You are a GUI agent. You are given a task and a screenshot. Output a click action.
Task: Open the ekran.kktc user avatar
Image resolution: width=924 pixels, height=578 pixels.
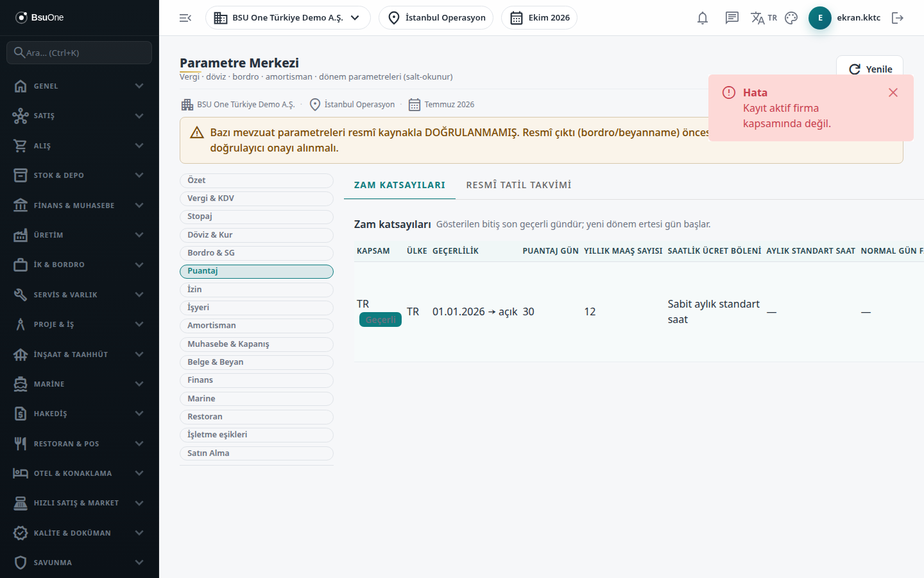point(820,18)
